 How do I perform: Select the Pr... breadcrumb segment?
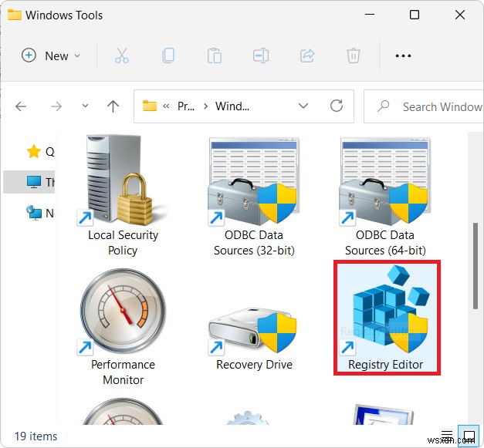pyautogui.click(x=186, y=106)
